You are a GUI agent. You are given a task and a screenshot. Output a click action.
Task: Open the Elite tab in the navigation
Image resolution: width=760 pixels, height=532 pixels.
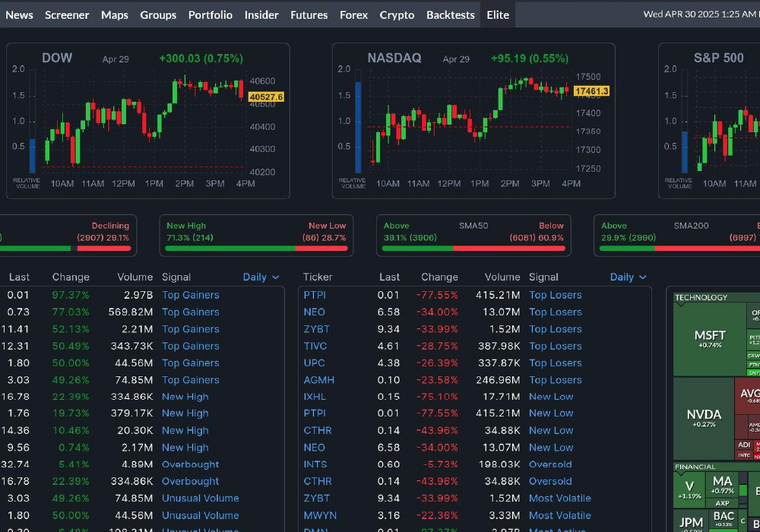[498, 14]
